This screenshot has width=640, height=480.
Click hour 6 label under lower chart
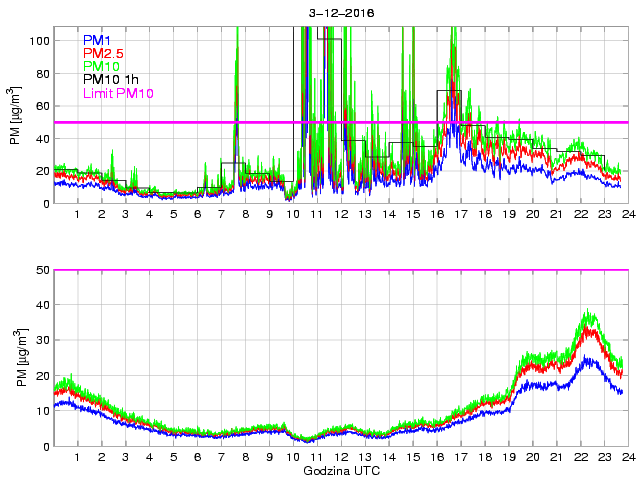(x=197, y=457)
